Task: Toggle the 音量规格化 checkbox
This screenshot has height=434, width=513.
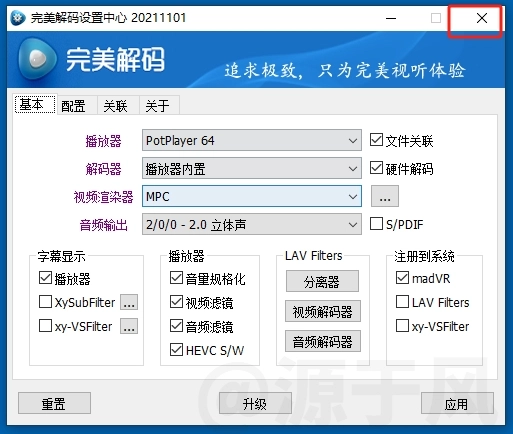Action: (176, 278)
